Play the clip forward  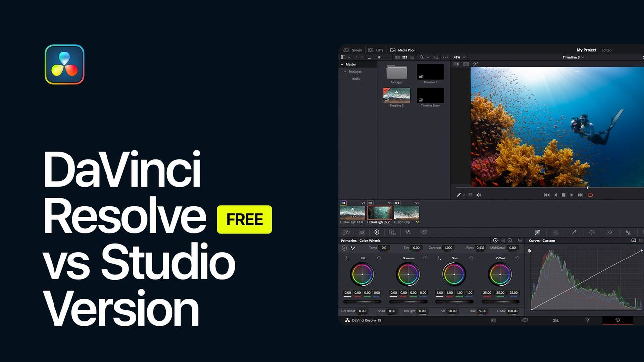pyautogui.click(x=572, y=195)
